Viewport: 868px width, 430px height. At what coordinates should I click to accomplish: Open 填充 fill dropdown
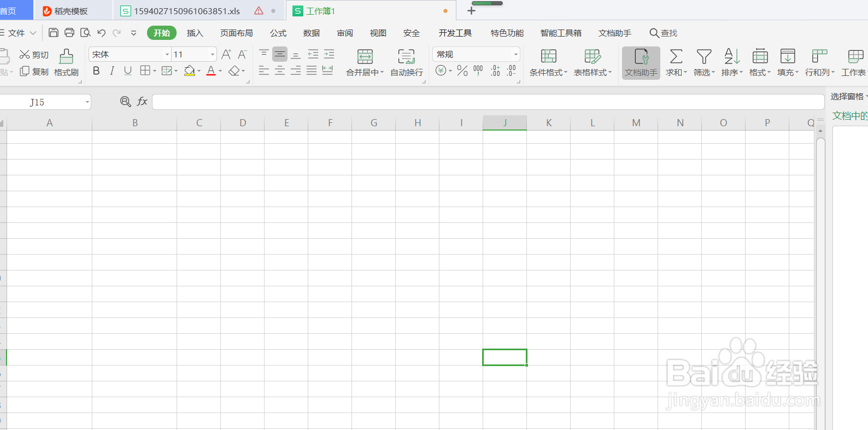coord(788,62)
